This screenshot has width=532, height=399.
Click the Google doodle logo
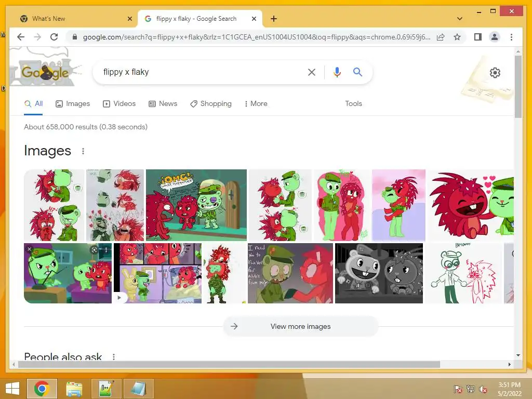coord(45,72)
